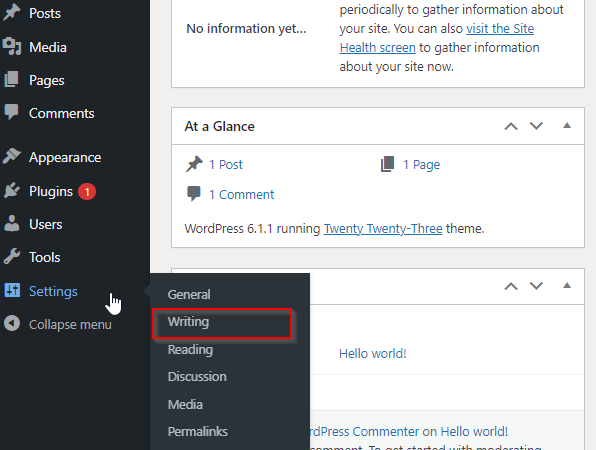Move At a Glance widget up

(511, 126)
